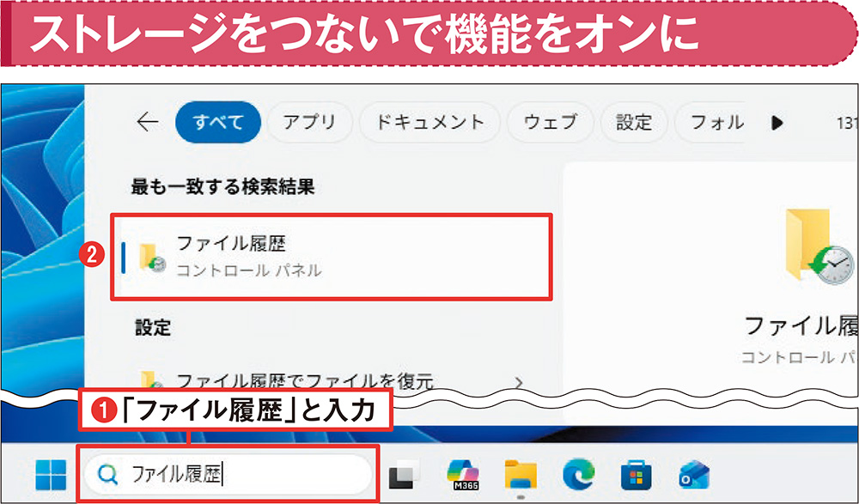
Task: Click the large ファイル履歴 preview icon
Action: pos(819,246)
